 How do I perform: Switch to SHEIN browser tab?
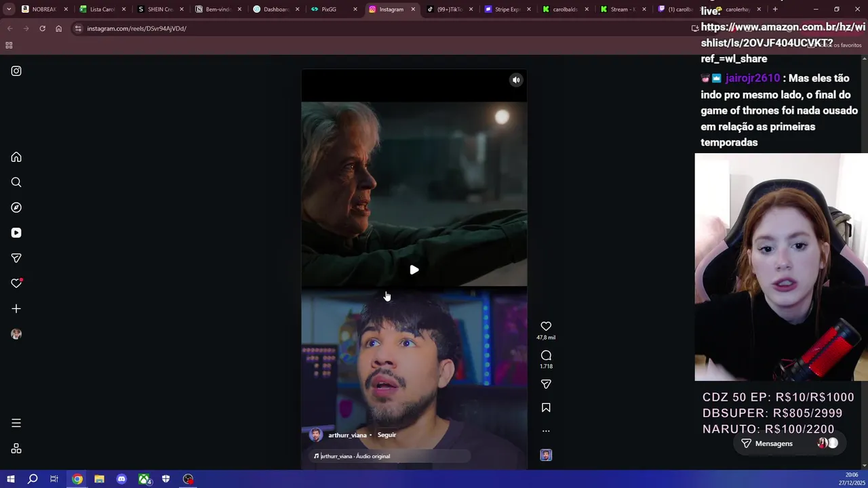[160, 9]
